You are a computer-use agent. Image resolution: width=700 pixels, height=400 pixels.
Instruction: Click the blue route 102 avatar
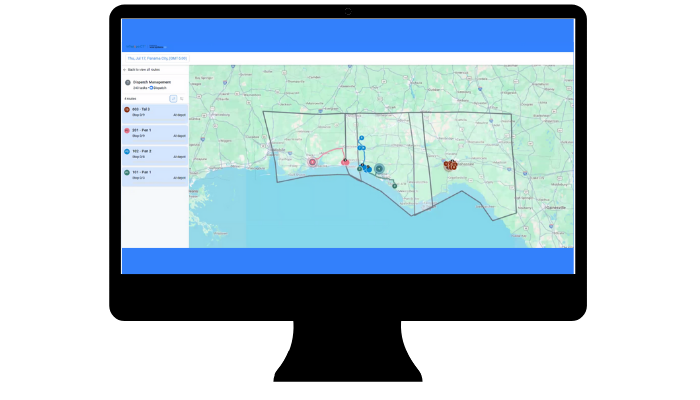(x=127, y=151)
